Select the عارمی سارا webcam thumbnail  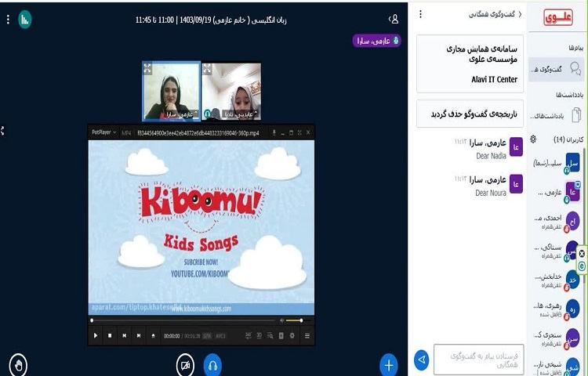coord(172,92)
